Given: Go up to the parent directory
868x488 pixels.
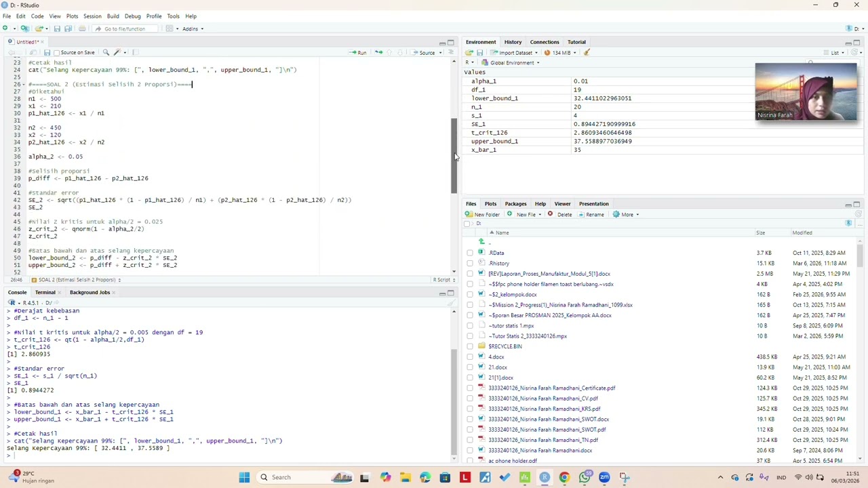Looking at the screenshot, I should click(x=481, y=242).
